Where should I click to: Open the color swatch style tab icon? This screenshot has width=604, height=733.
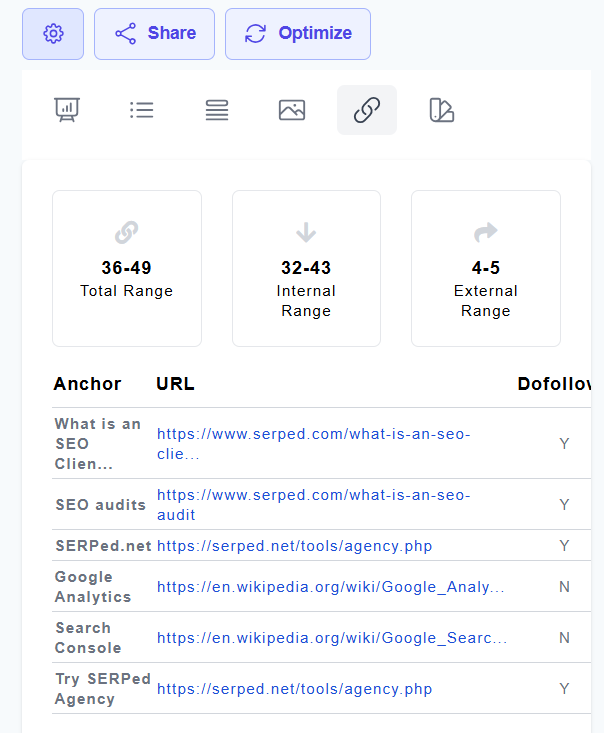pos(442,110)
